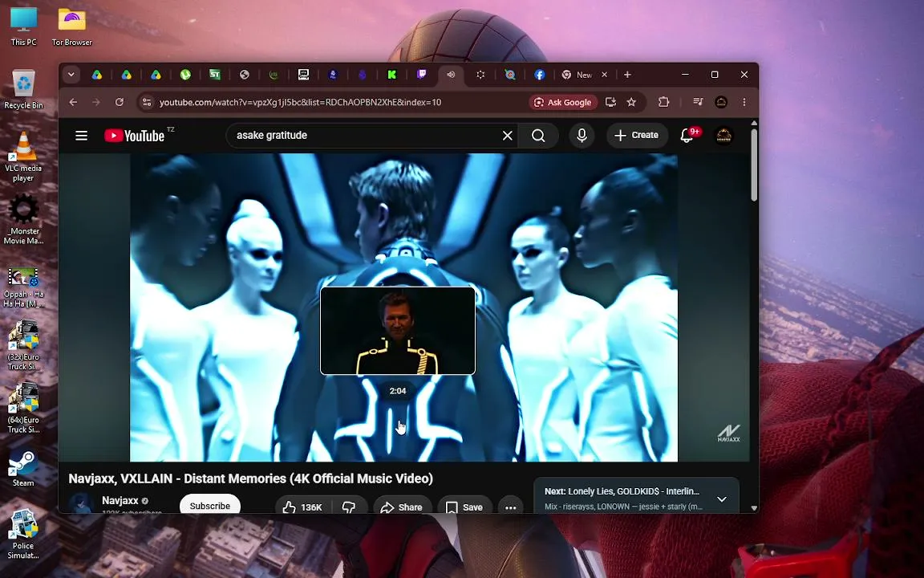The image size is (924, 578).
Task: Switch to the ST tab
Action: point(214,75)
